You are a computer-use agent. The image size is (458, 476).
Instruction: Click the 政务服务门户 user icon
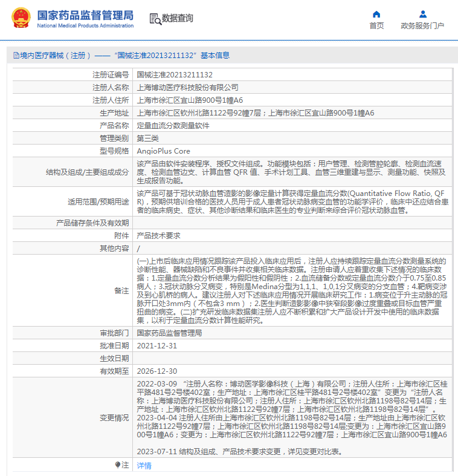[x=423, y=15]
